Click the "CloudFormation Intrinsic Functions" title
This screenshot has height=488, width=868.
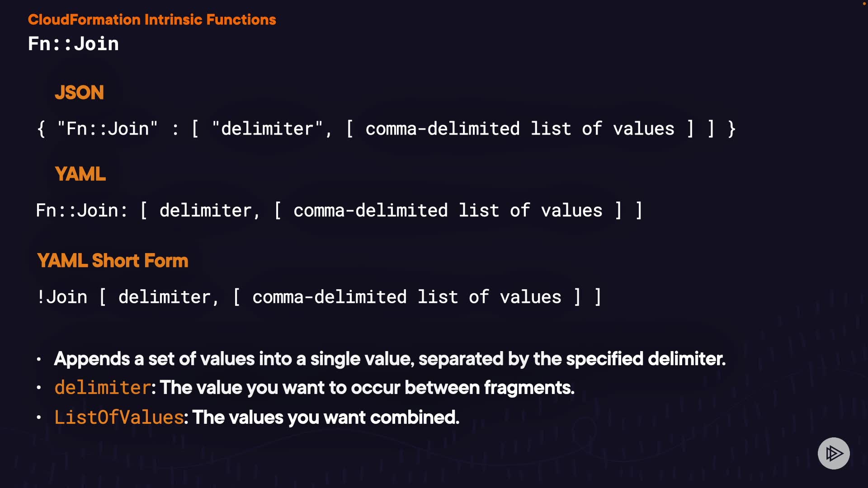(x=152, y=19)
